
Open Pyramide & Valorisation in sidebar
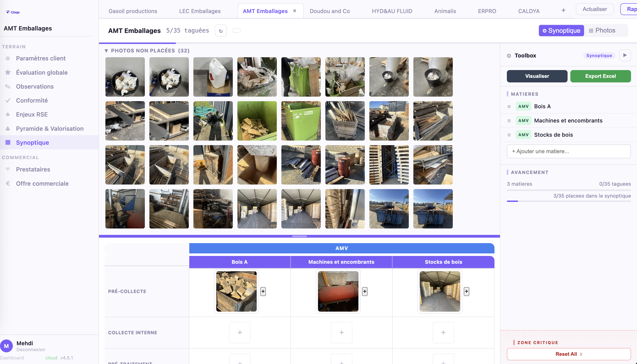(x=49, y=128)
